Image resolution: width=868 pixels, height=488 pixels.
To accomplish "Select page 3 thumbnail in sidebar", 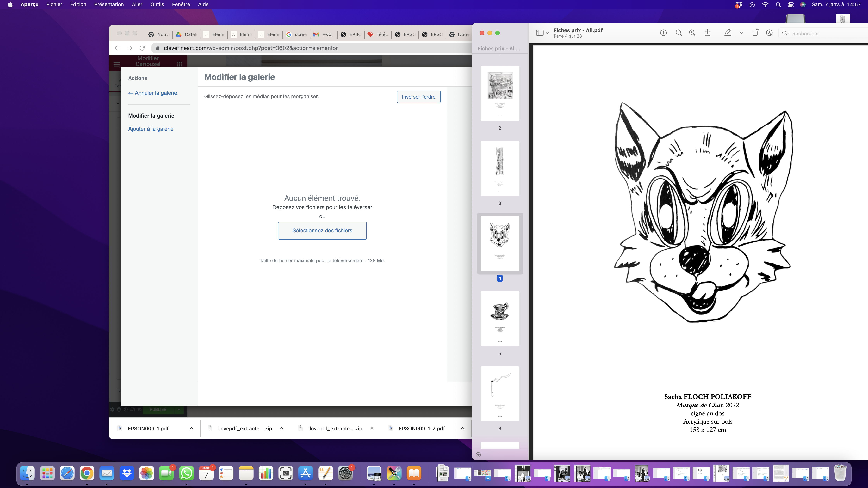I will coord(500,168).
